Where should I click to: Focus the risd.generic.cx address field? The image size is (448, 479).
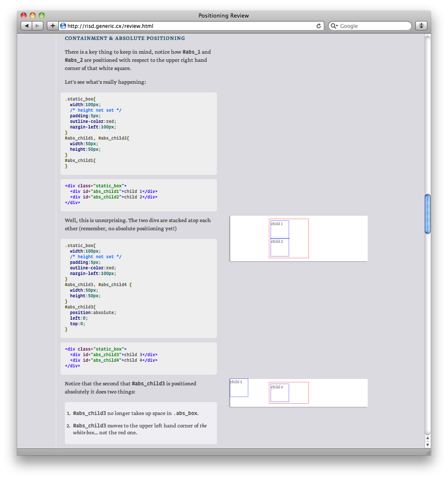(189, 26)
